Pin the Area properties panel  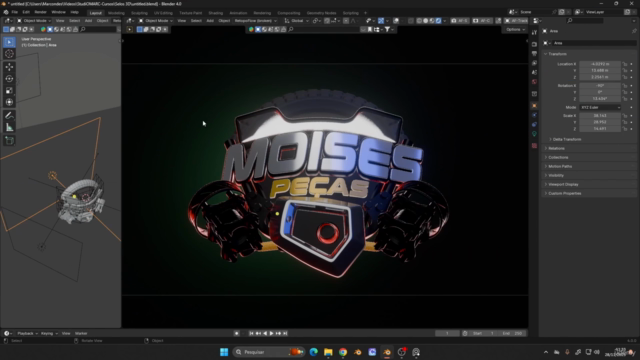point(634,31)
